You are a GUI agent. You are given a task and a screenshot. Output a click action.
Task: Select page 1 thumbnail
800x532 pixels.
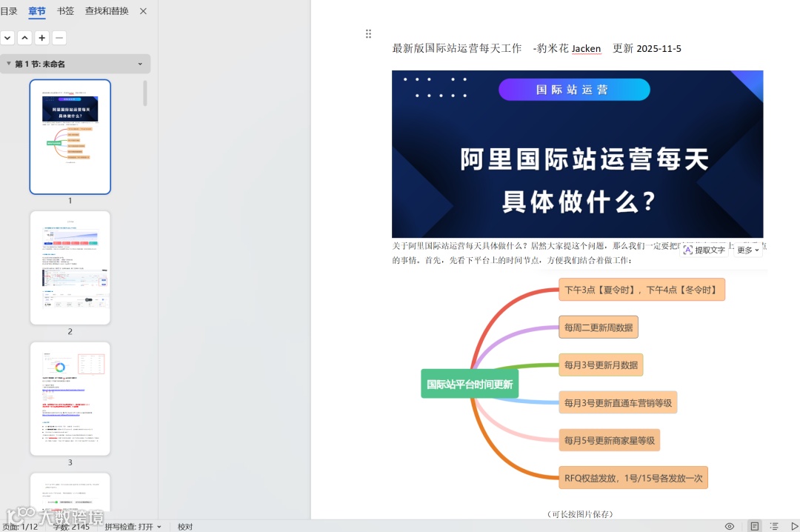coord(70,137)
